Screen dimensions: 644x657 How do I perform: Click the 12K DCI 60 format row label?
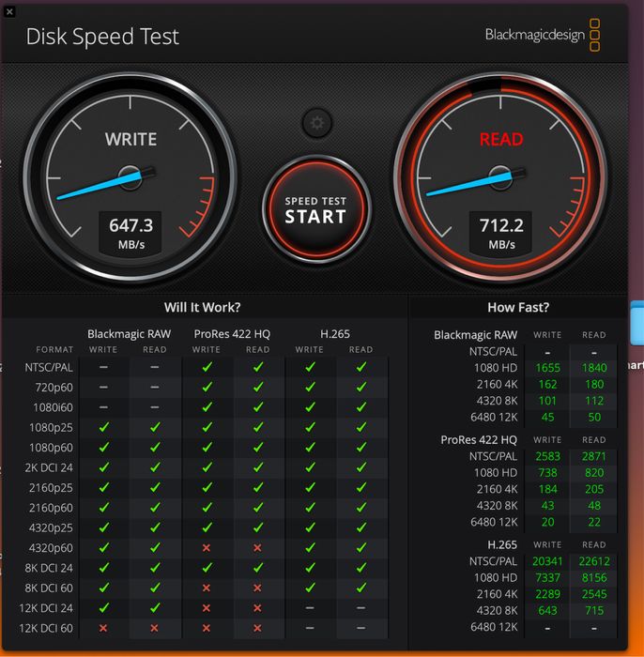(x=46, y=629)
